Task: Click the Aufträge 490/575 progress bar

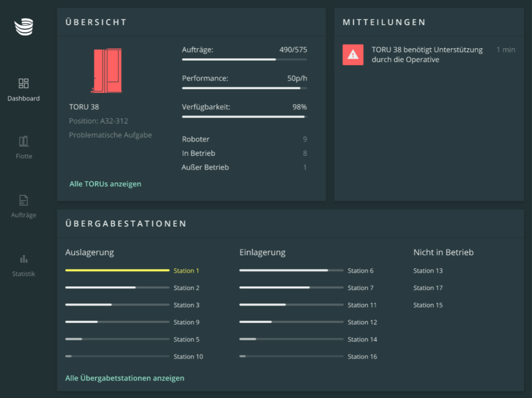Action: (x=244, y=59)
